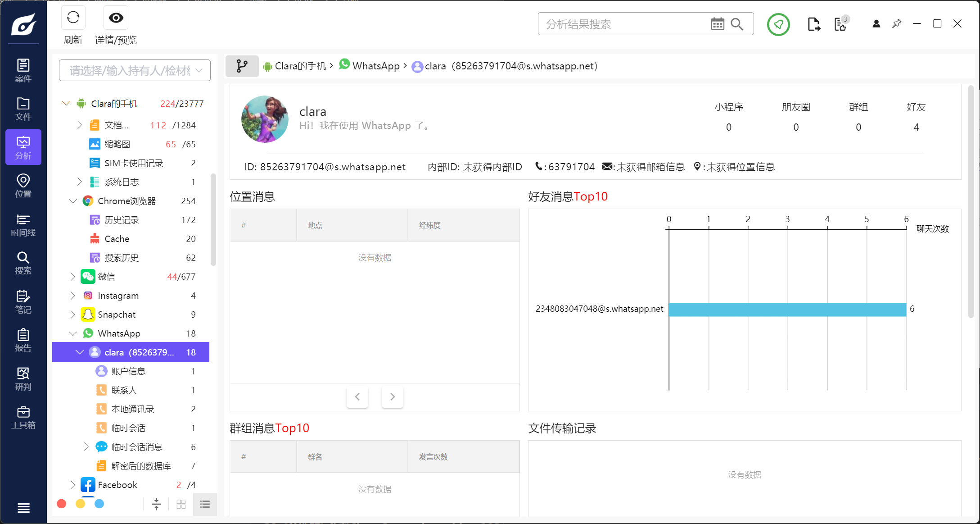Open the calendar date filter icon
Viewport: 980px width, 524px height.
tap(717, 24)
